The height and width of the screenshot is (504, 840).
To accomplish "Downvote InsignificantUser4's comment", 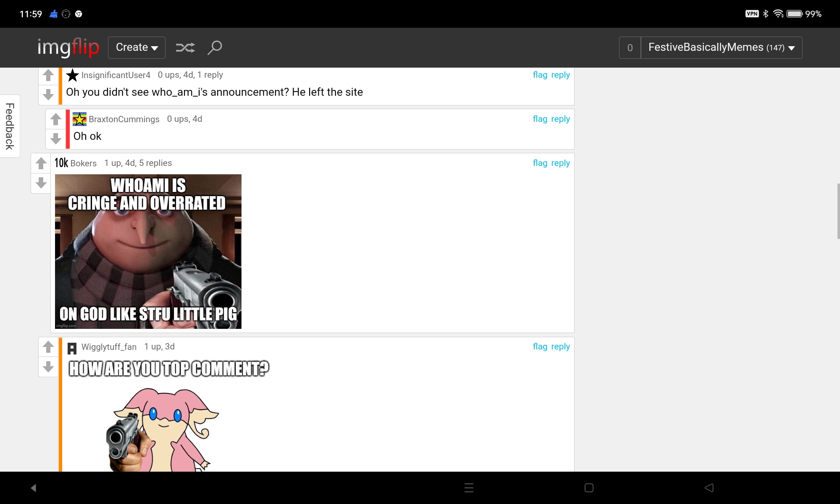I will (x=48, y=95).
